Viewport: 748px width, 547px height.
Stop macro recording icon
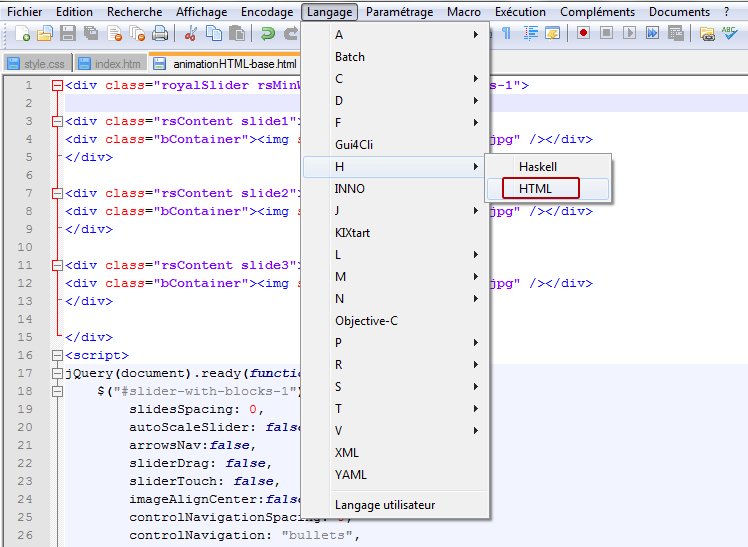[606, 33]
